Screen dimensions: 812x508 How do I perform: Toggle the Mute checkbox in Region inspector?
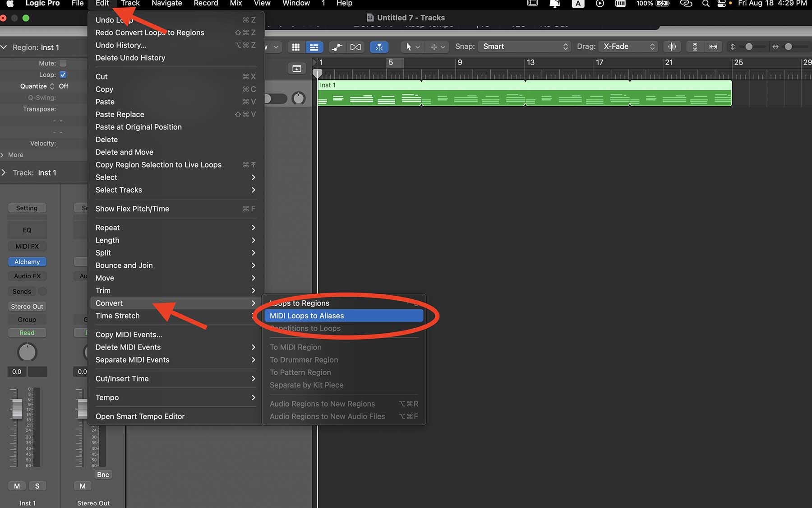point(63,63)
